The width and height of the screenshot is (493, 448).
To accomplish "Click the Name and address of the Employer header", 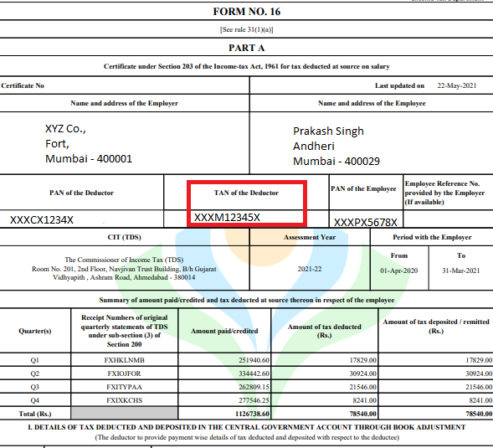I will [x=124, y=103].
